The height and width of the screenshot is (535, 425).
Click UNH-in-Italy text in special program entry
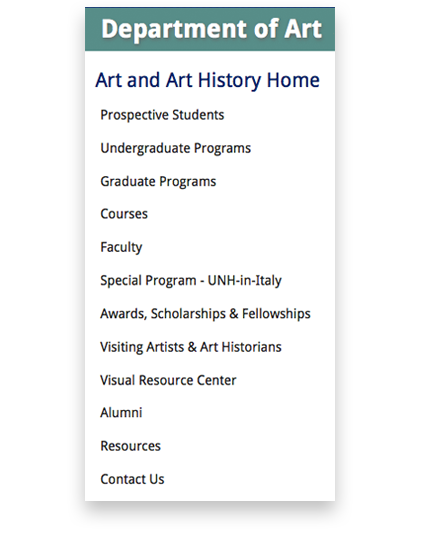245,281
